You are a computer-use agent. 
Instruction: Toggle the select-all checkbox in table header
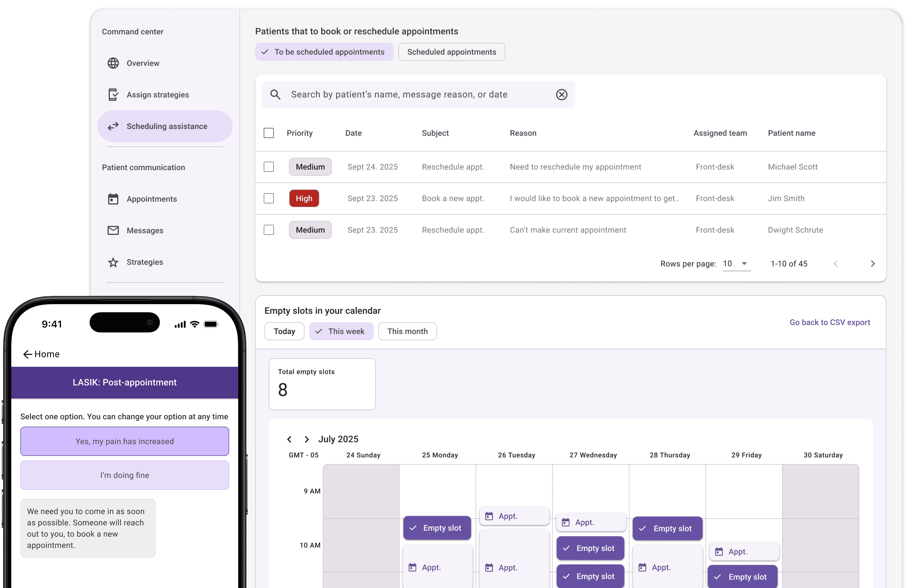point(269,133)
